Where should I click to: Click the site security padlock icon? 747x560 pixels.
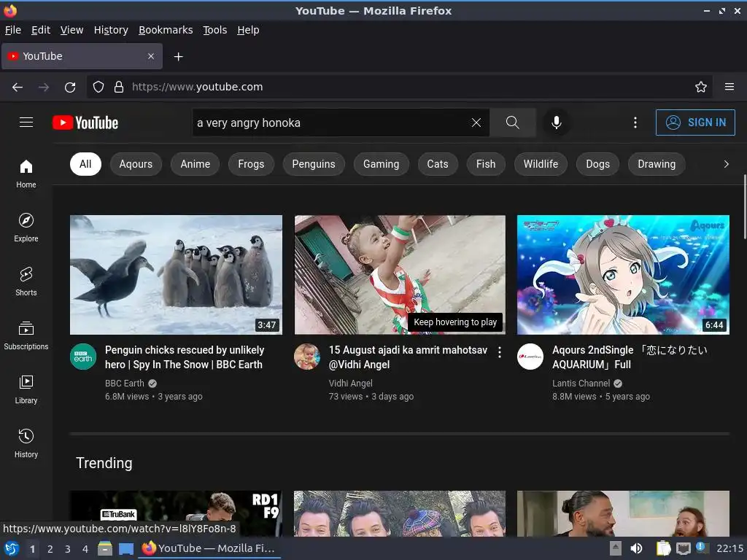click(x=119, y=87)
